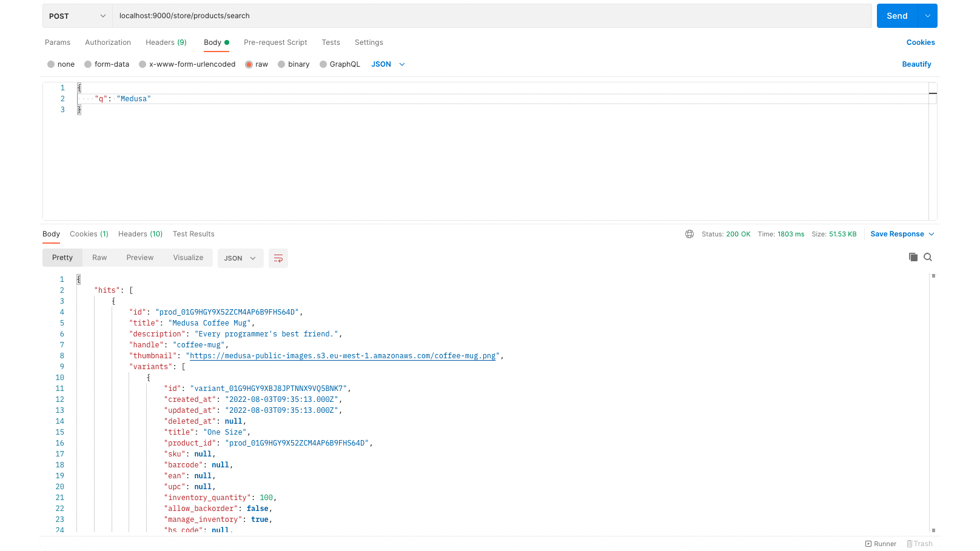The height and width of the screenshot is (551, 980).
Task: Switch to the Raw response view
Action: click(x=99, y=257)
